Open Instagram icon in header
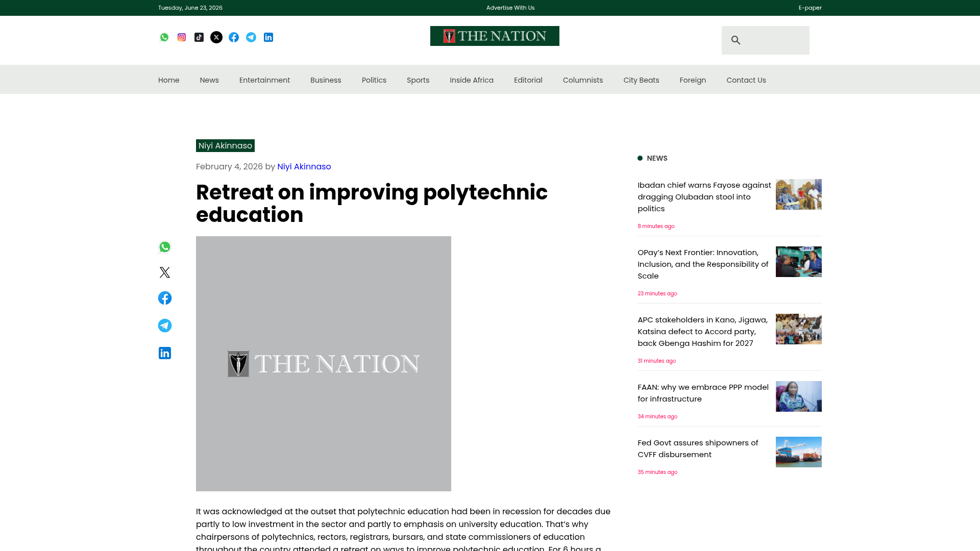This screenshot has width=980, height=551. tap(182, 37)
